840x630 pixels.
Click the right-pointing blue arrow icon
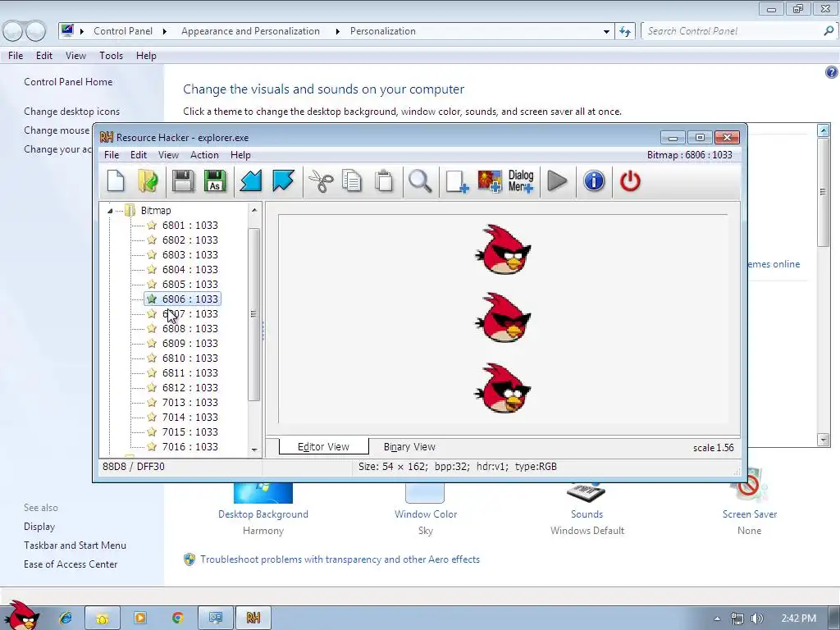[x=283, y=181]
